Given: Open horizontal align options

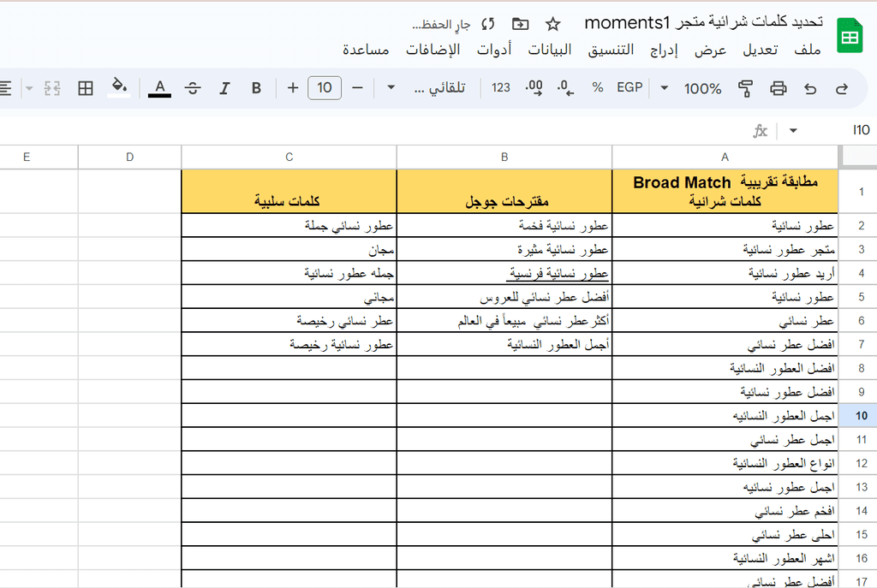Looking at the screenshot, I should pyautogui.click(x=6, y=88).
